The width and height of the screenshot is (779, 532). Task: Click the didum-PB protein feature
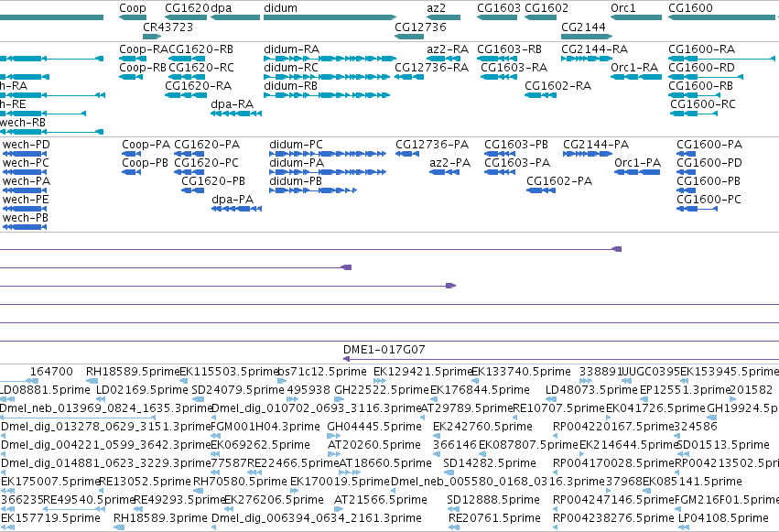pos(313,190)
